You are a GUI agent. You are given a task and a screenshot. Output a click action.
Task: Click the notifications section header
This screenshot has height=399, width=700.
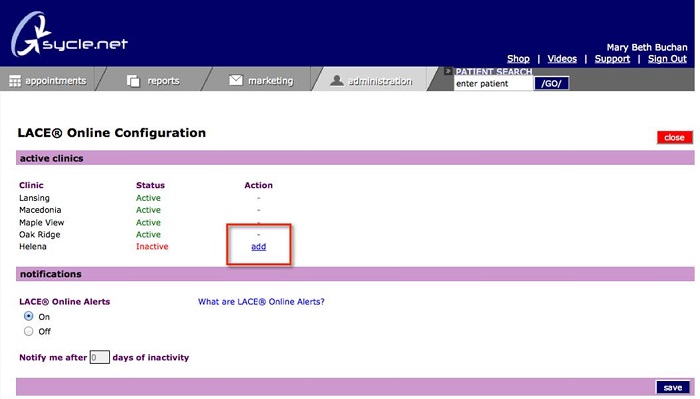click(355, 274)
